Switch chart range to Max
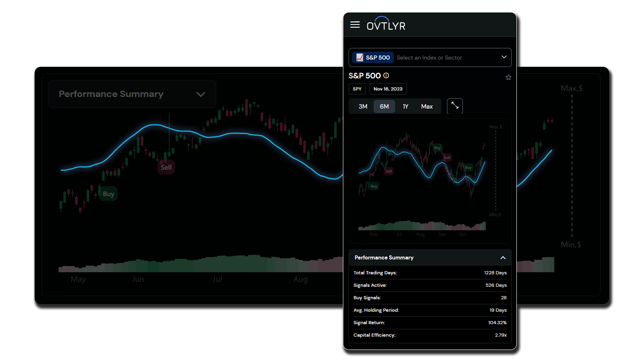 pyautogui.click(x=427, y=107)
